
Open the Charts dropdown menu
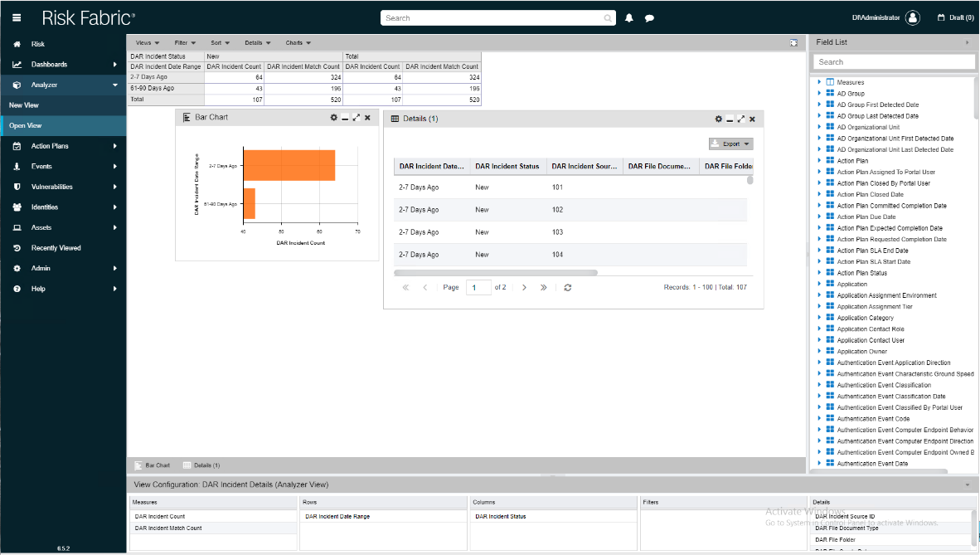coord(298,42)
